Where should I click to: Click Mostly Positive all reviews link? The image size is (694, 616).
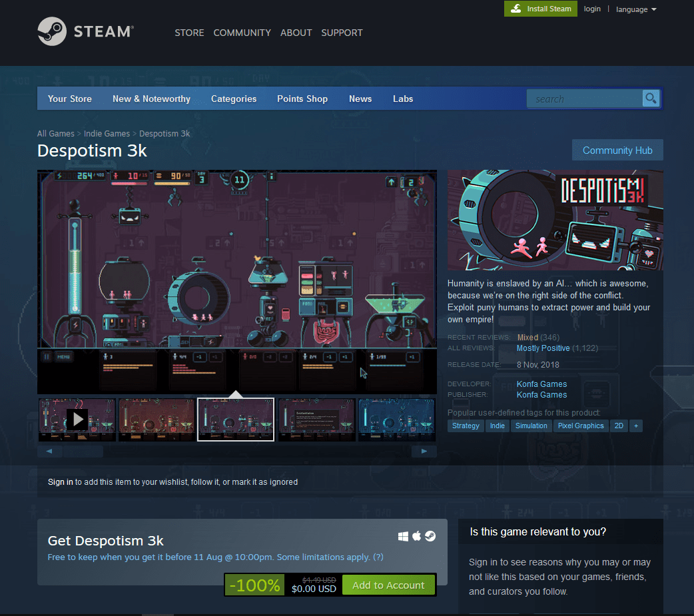click(x=543, y=348)
